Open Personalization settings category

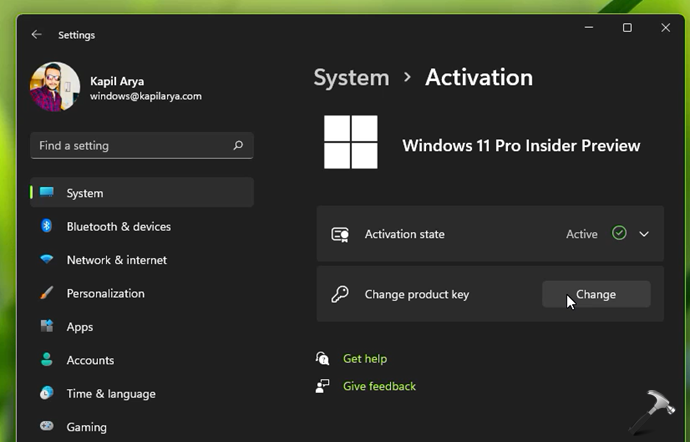coord(105,293)
